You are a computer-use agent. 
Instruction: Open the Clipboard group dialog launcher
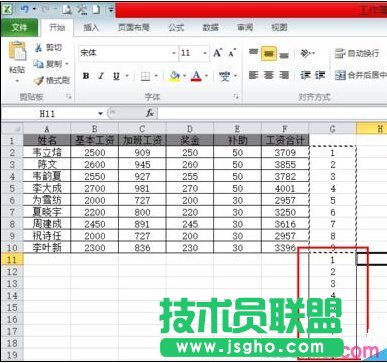point(69,97)
